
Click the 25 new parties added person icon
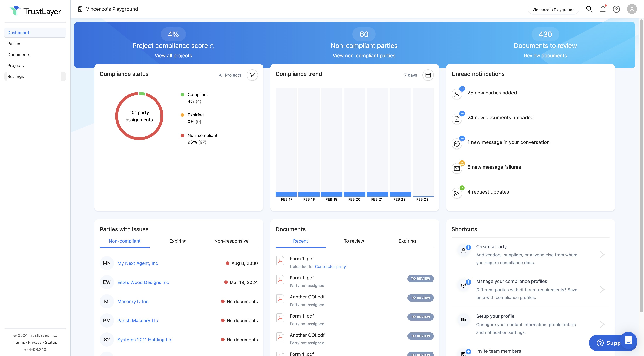[457, 94]
